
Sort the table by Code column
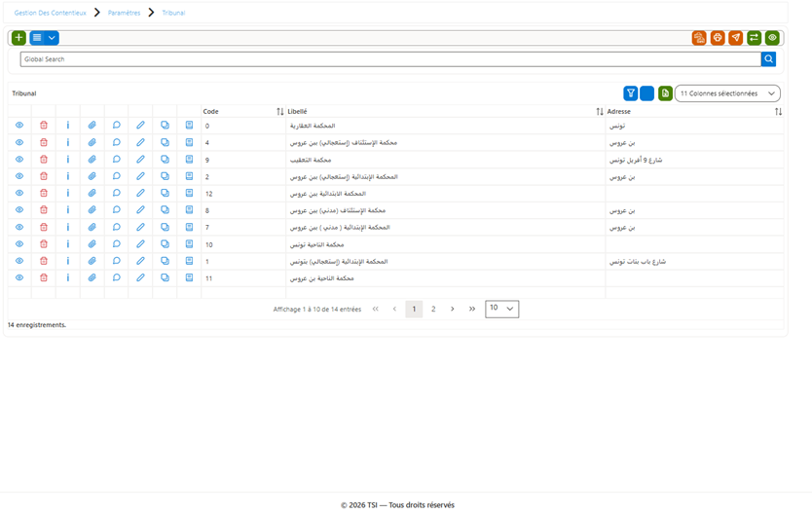tap(279, 112)
